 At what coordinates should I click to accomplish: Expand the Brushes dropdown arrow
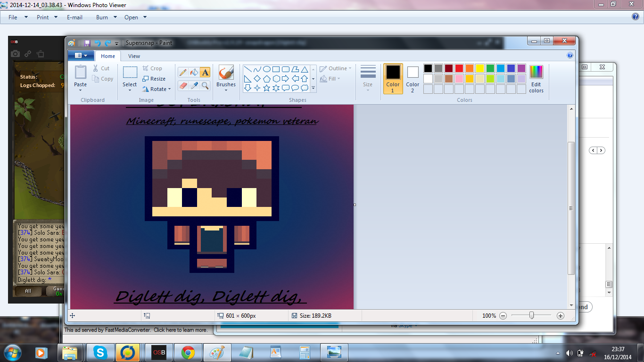(226, 90)
